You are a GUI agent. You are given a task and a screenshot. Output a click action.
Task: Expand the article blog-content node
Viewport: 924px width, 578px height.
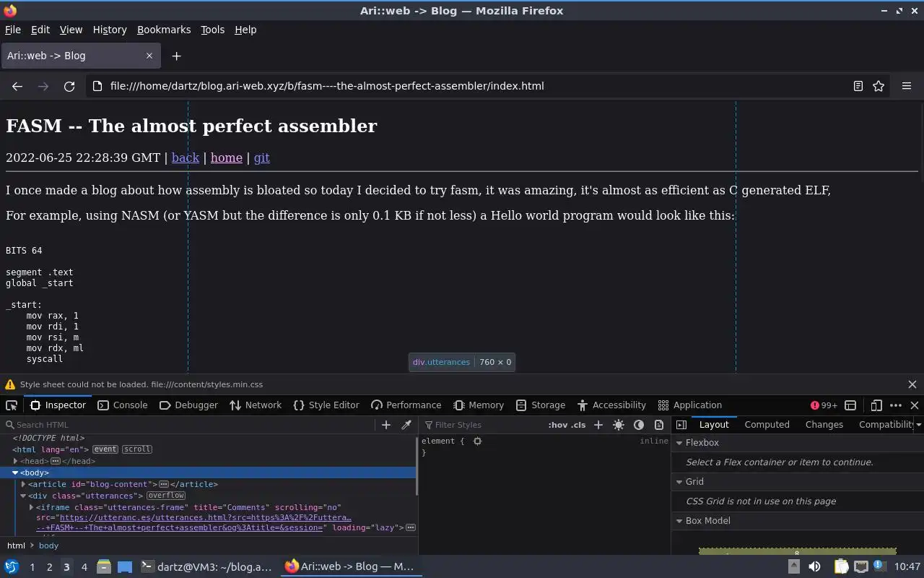[23, 484]
